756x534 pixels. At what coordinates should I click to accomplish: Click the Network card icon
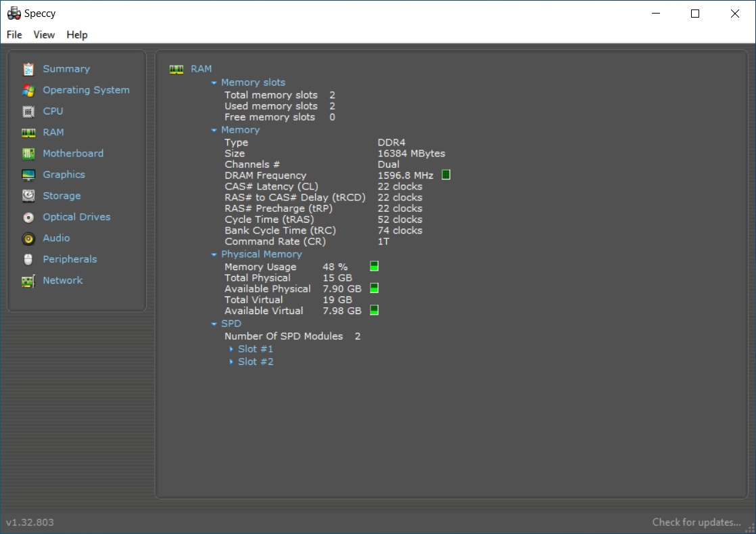coord(28,281)
